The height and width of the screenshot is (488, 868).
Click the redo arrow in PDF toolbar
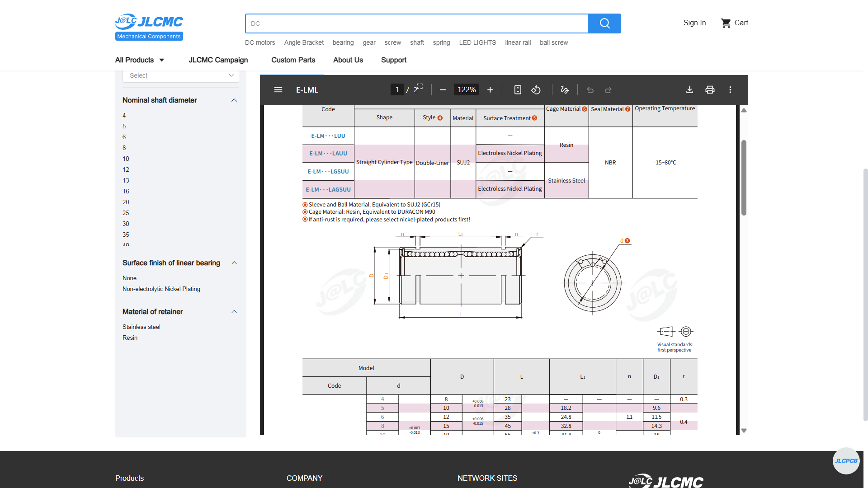click(608, 90)
